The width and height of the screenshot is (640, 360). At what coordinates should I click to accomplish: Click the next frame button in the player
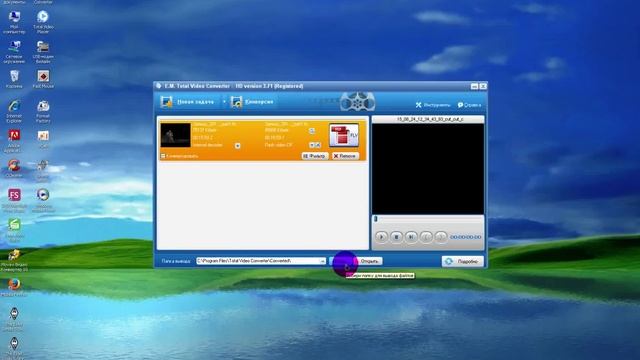coord(411,237)
